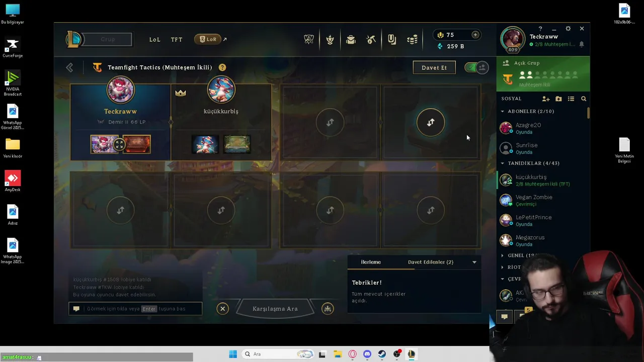Switch to the İlerleme tab

[371, 262]
